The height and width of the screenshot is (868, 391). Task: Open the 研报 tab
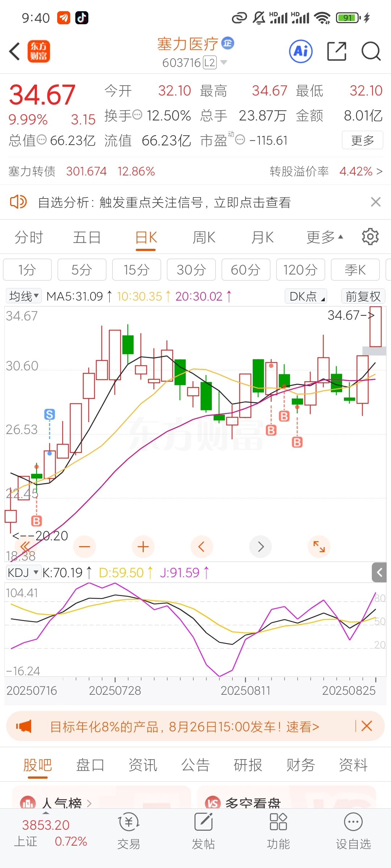pos(248,765)
